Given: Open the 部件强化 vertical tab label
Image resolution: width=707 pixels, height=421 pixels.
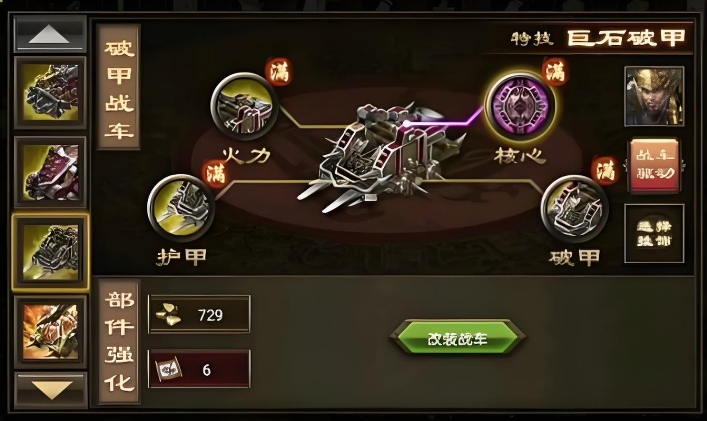Looking at the screenshot, I should (x=119, y=341).
